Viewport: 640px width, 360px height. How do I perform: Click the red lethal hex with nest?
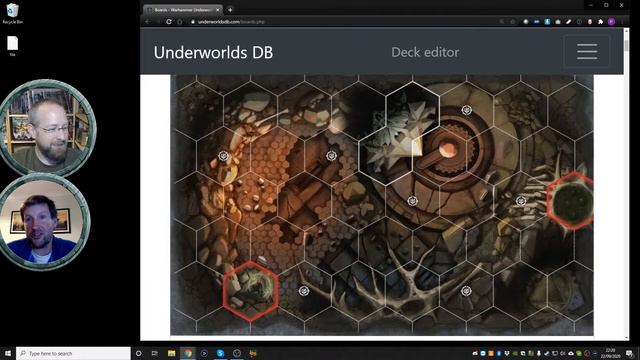point(251,291)
